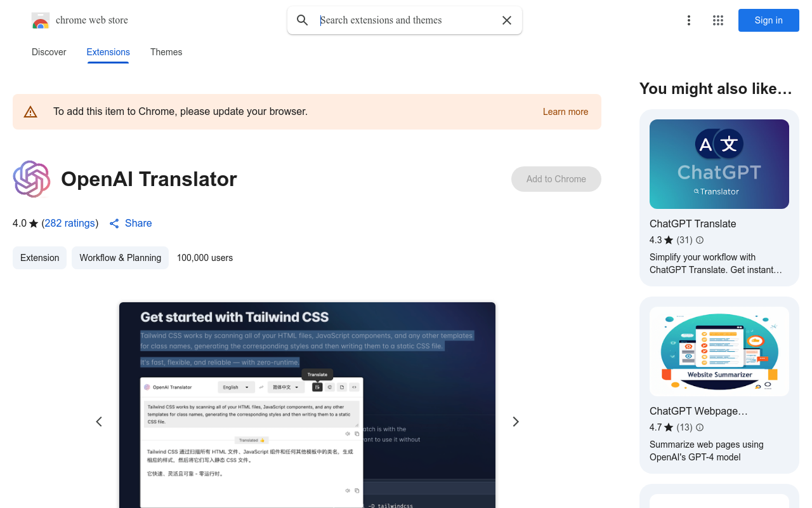Click the ChatGPT Webpage… title

pos(698,411)
